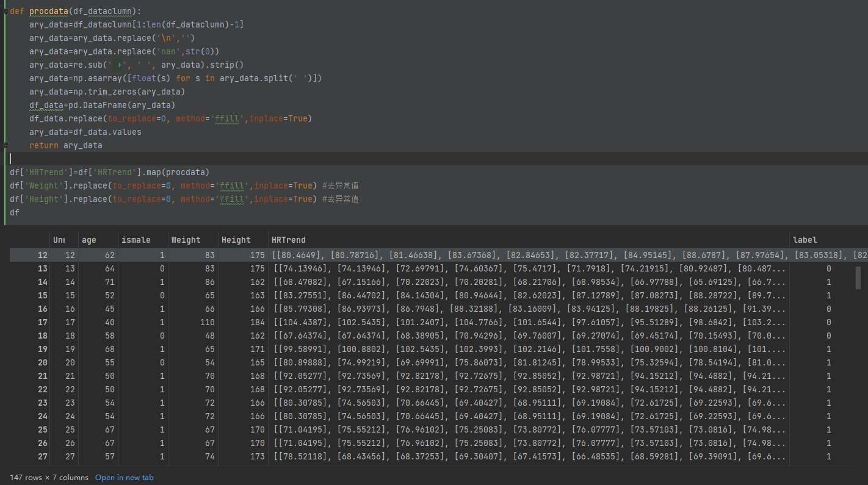Click the ismale column header
The image size is (868, 485).
pyautogui.click(x=136, y=240)
